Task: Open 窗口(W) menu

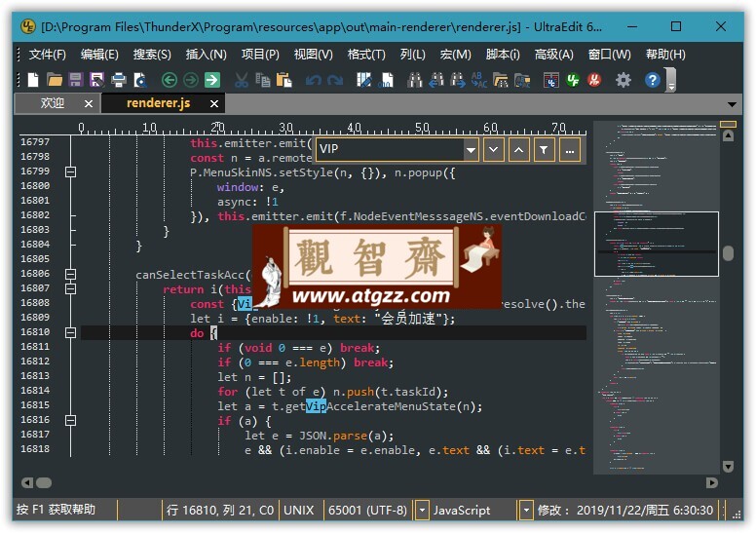Action: coord(609,55)
